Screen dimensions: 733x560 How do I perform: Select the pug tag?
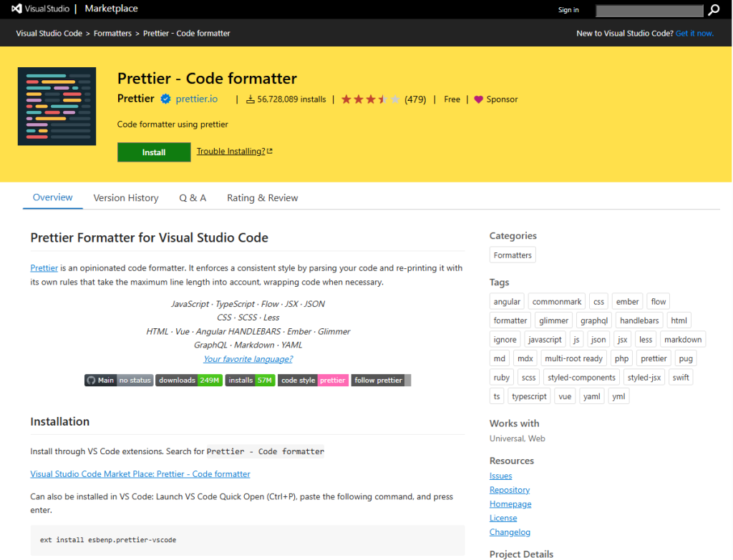(686, 358)
